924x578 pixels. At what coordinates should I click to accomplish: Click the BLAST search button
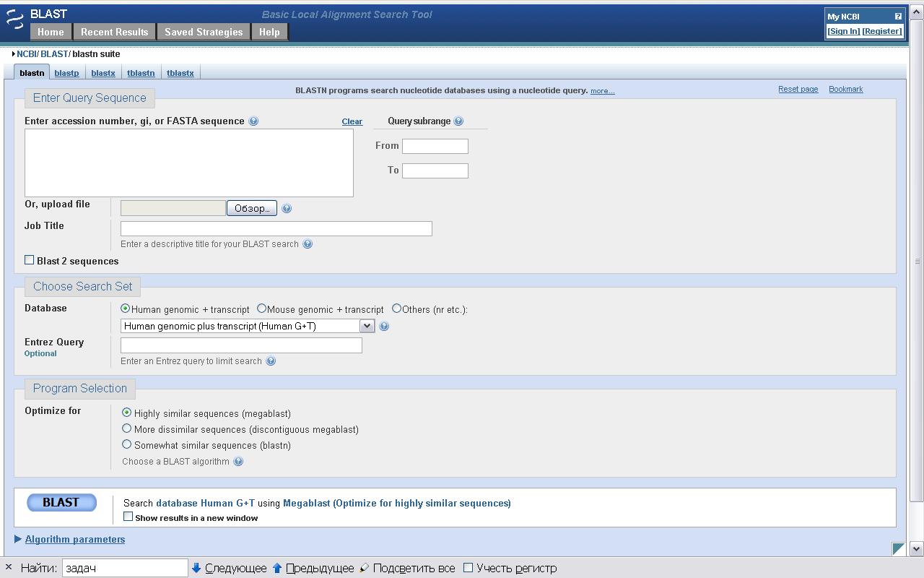click(x=61, y=503)
